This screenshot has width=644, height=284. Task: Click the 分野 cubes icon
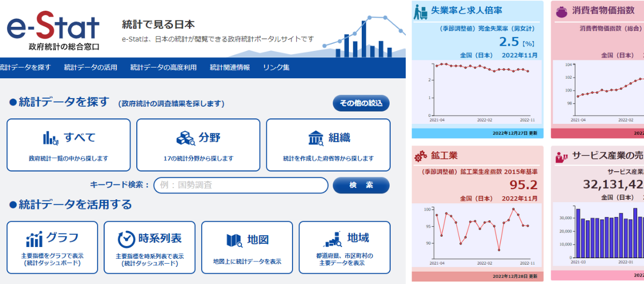(186, 138)
